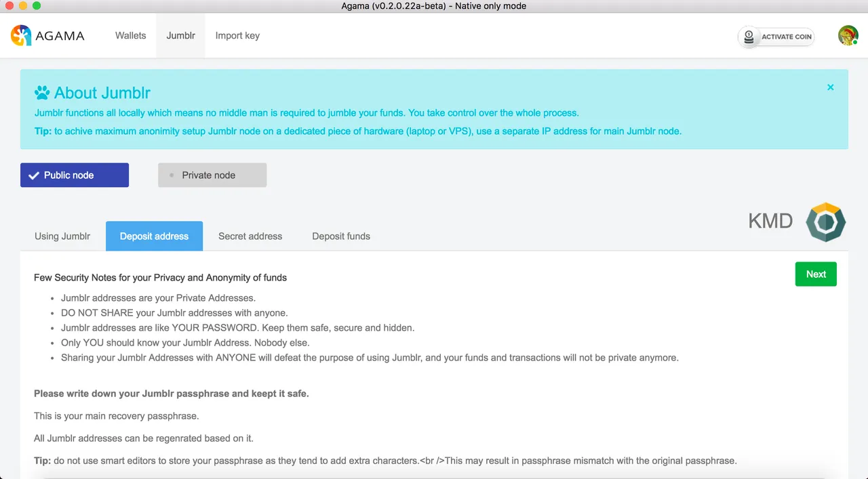Image resolution: width=868 pixels, height=479 pixels.
Task: Click the line 'DO NOT SHARE your Jumblr addresses with anyone.'
Action: (x=174, y=312)
